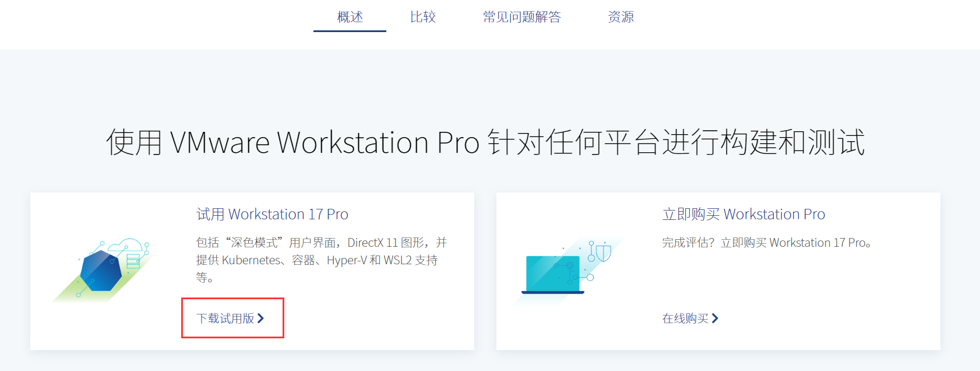
Task: Open the 常见问题解答 tab
Action: coord(521,17)
